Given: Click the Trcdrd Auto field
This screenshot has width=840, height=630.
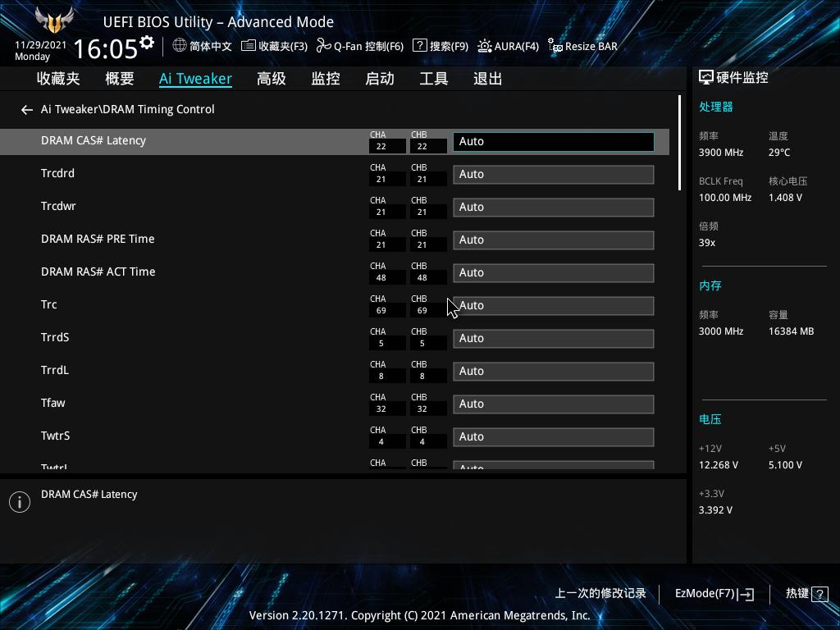Looking at the screenshot, I should tap(554, 175).
